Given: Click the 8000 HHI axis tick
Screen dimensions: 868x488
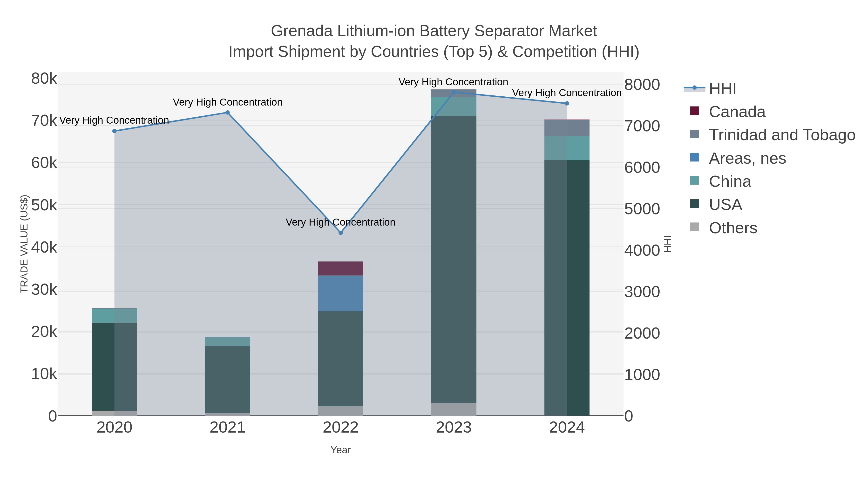Looking at the screenshot, I should 642,85.
